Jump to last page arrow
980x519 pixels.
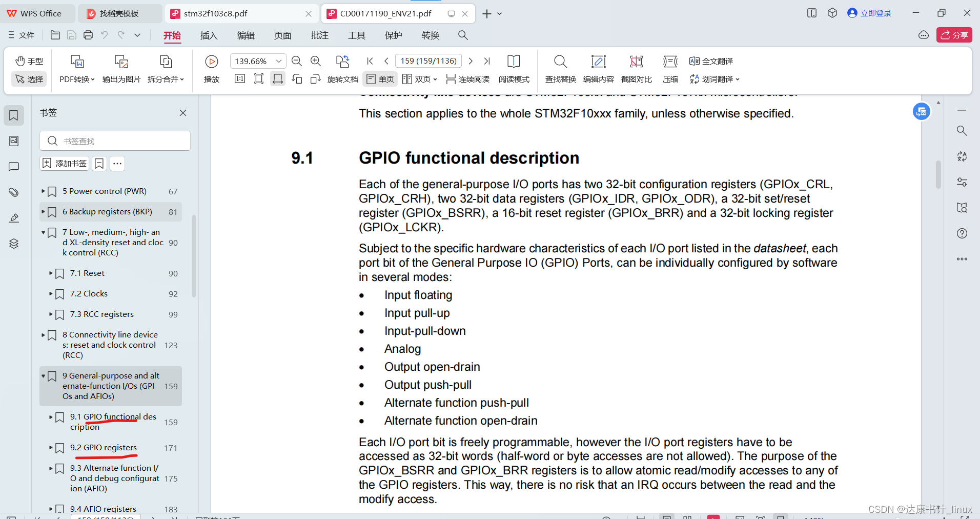[487, 61]
